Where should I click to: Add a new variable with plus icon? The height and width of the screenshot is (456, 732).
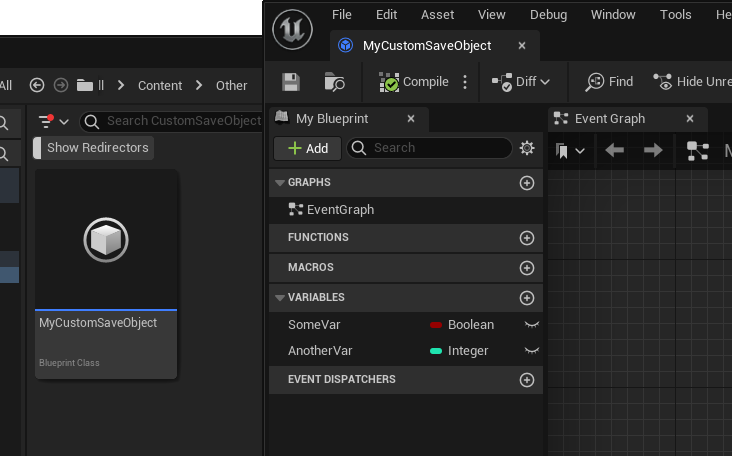527,298
